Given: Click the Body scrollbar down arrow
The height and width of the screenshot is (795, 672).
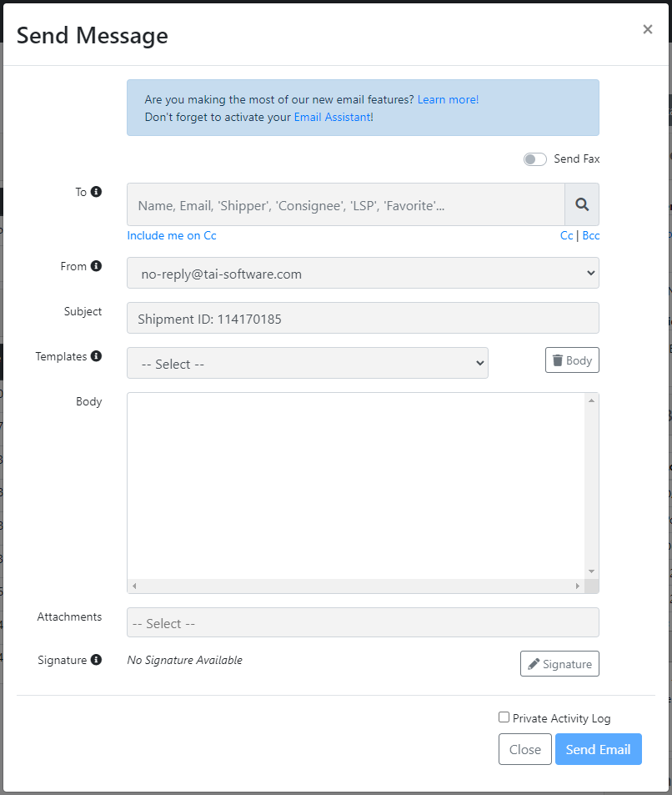Looking at the screenshot, I should 591,571.
